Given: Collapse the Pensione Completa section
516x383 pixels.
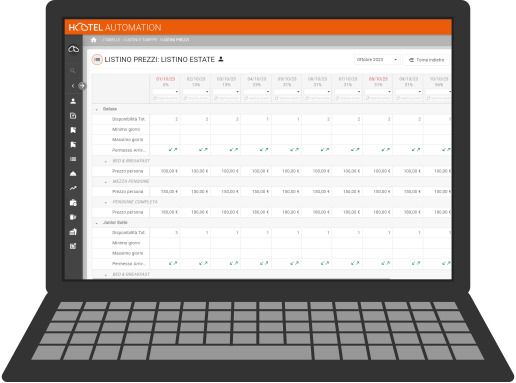Looking at the screenshot, I should click(x=106, y=203).
